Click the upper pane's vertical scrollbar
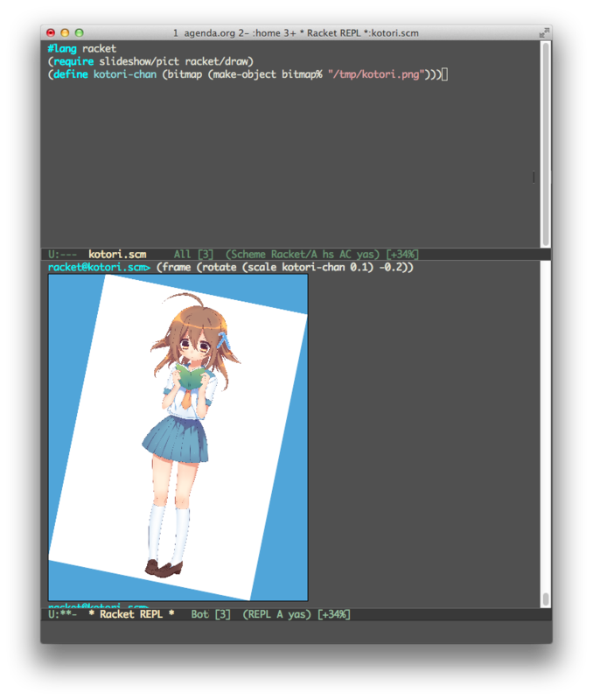 (545, 143)
